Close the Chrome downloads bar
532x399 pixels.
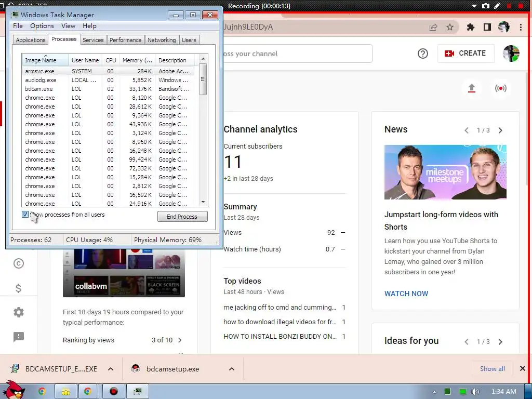click(523, 368)
